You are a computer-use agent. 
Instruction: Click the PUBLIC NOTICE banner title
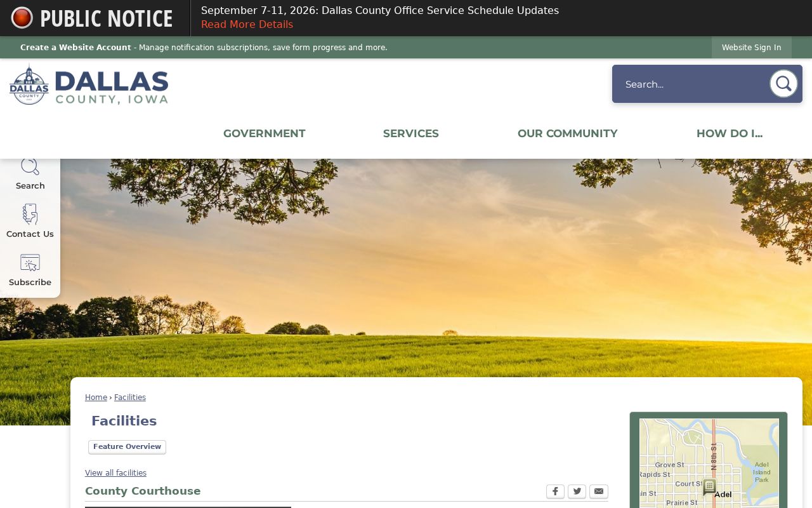pos(107,18)
